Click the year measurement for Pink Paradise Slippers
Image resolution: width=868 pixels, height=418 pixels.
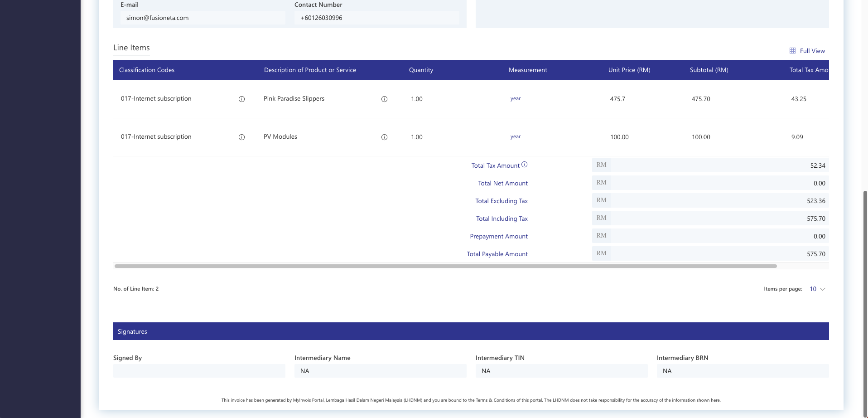515,99
